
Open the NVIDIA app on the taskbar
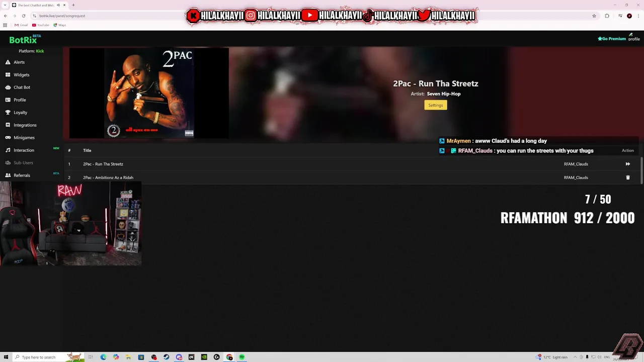point(204,357)
